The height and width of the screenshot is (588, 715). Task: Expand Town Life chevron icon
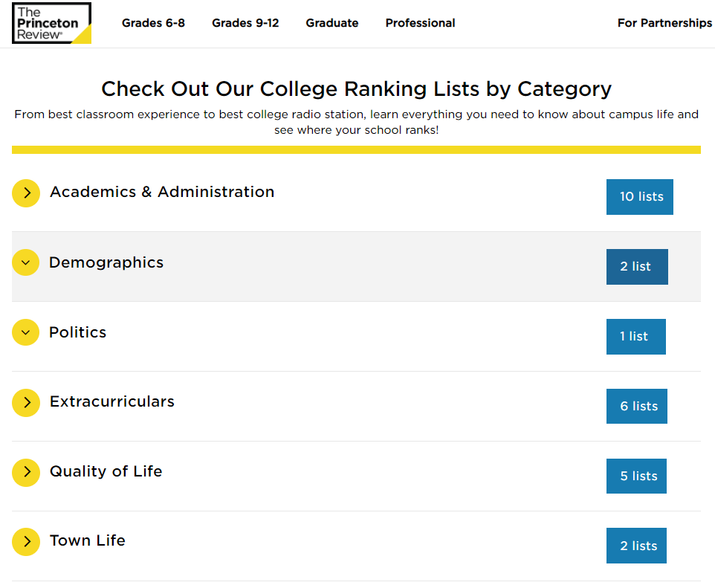(26, 541)
